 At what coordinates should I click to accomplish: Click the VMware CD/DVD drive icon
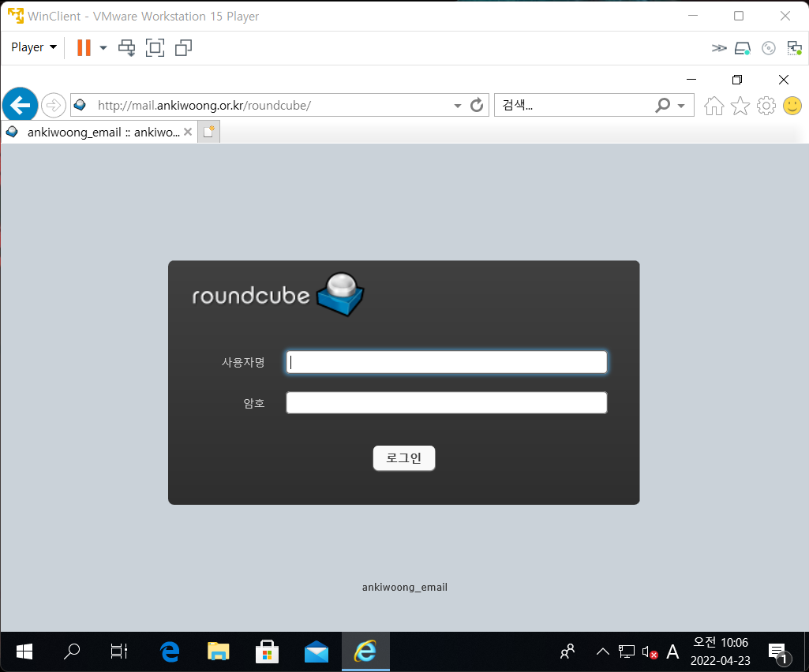click(x=768, y=48)
